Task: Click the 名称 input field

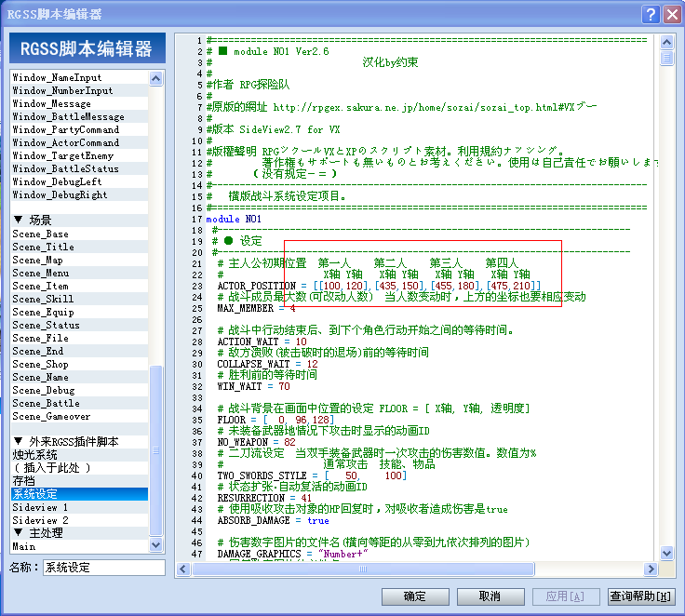Action: point(104,568)
